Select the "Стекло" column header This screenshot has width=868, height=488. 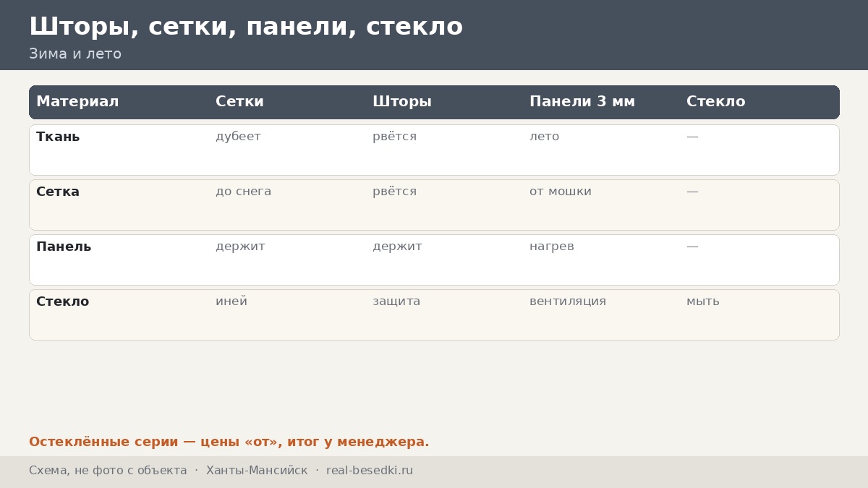point(715,102)
